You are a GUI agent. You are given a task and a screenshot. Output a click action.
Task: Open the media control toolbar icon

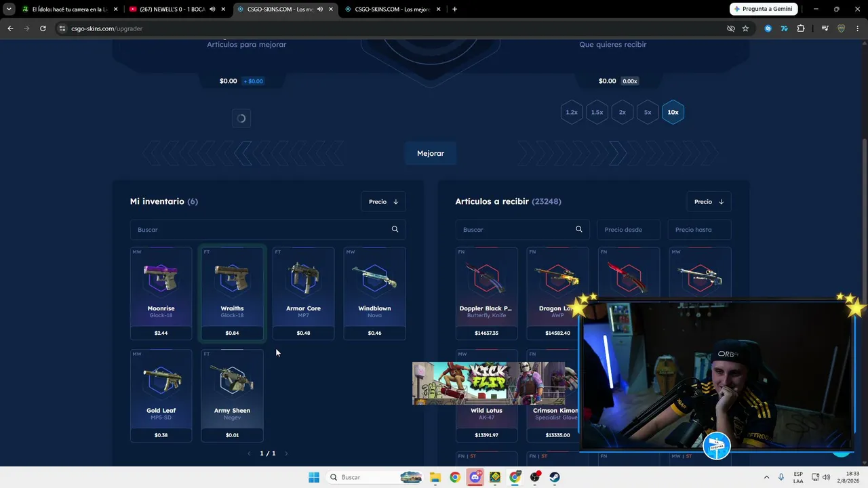click(x=825, y=28)
